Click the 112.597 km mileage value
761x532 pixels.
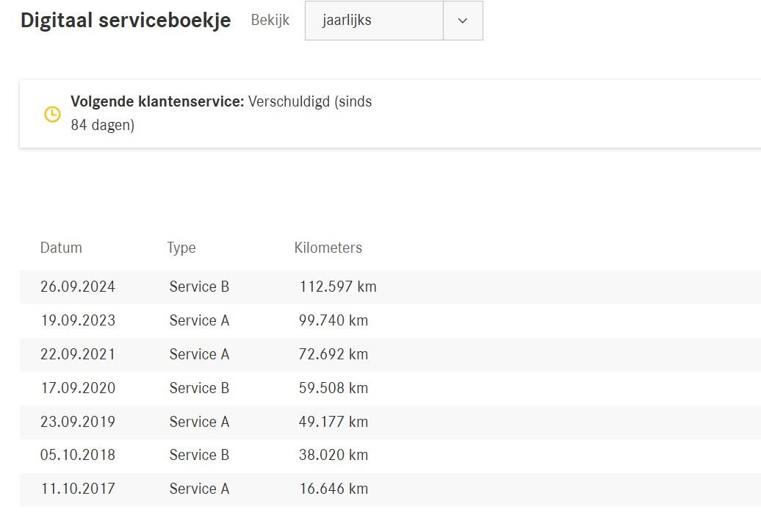coord(338,287)
